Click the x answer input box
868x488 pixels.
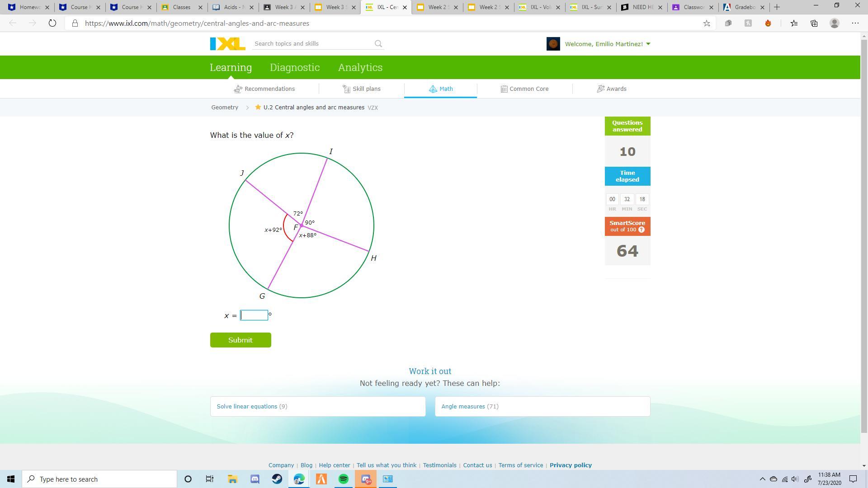pyautogui.click(x=254, y=315)
